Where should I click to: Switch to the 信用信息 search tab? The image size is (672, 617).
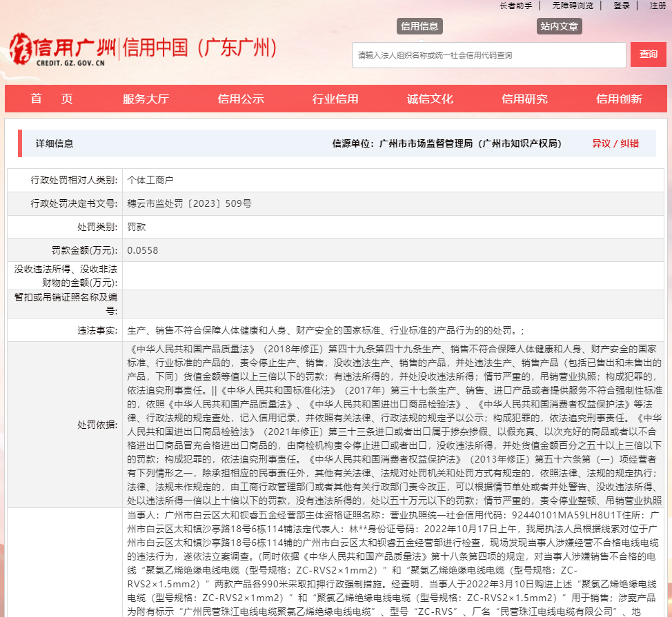click(419, 26)
